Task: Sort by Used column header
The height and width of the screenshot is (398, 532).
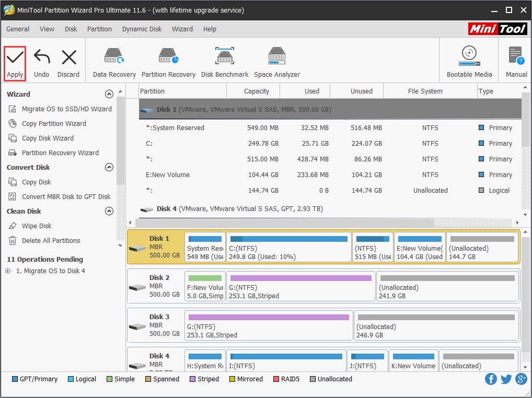Action: [305, 91]
